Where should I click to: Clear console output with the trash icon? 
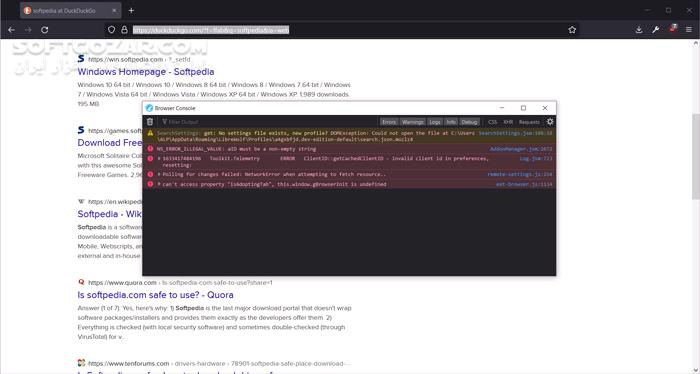coord(150,122)
